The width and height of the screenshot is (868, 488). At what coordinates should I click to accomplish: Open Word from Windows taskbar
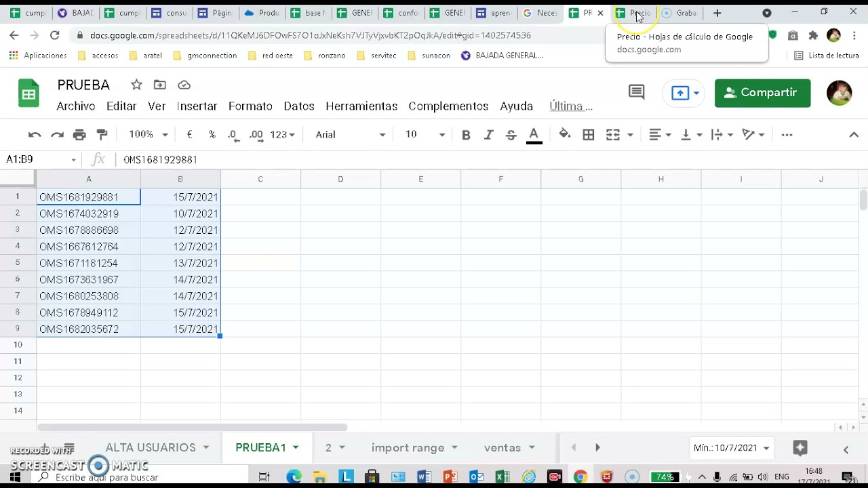click(425, 477)
